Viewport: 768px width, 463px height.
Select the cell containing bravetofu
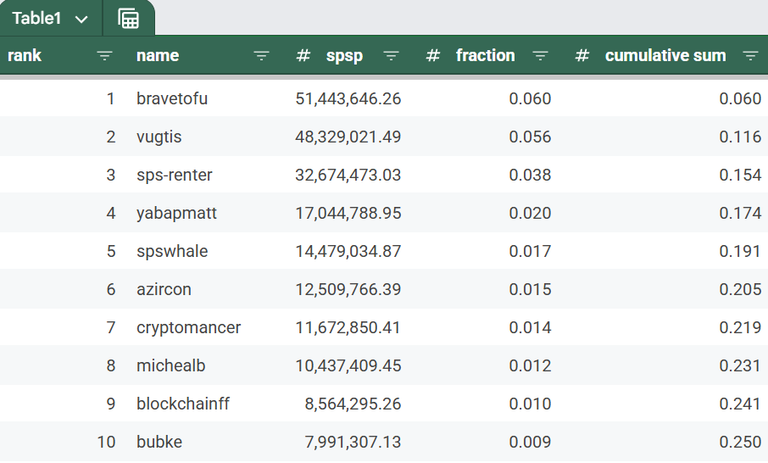pyautogui.click(x=172, y=98)
